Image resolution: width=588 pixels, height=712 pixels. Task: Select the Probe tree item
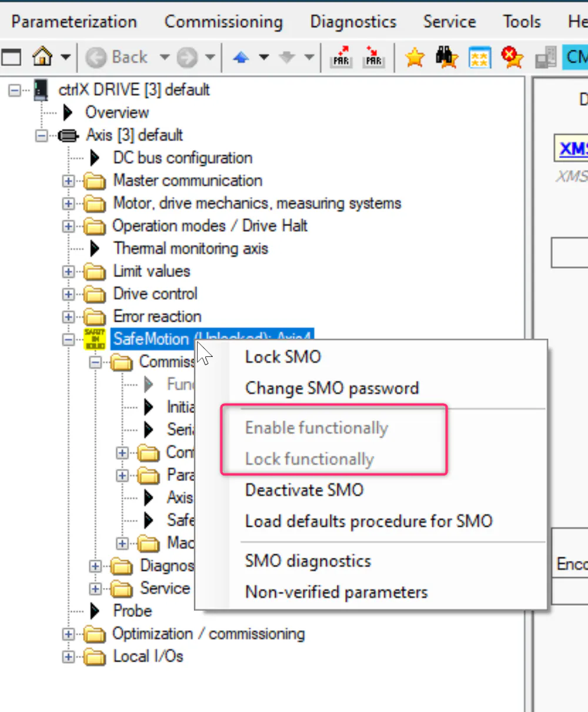click(132, 611)
